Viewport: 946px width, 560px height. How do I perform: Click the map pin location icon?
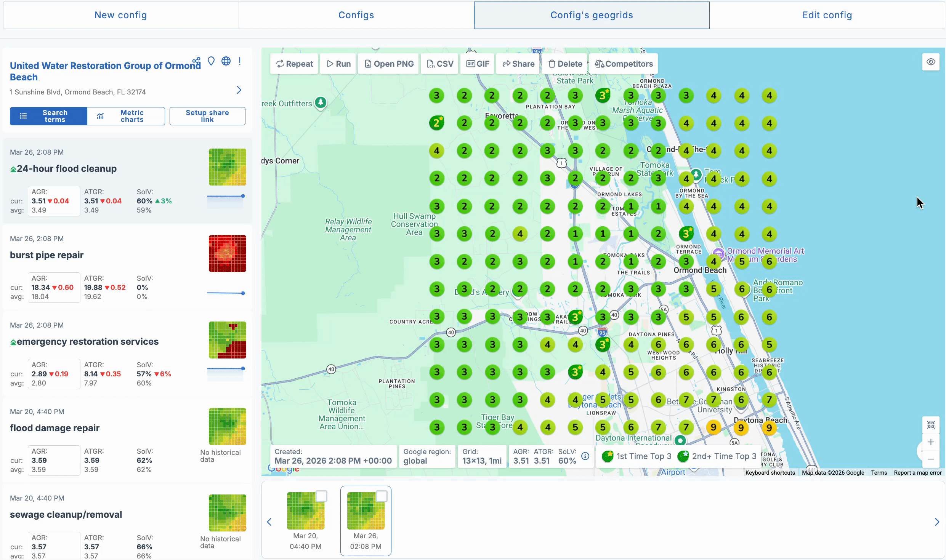(211, 61)
